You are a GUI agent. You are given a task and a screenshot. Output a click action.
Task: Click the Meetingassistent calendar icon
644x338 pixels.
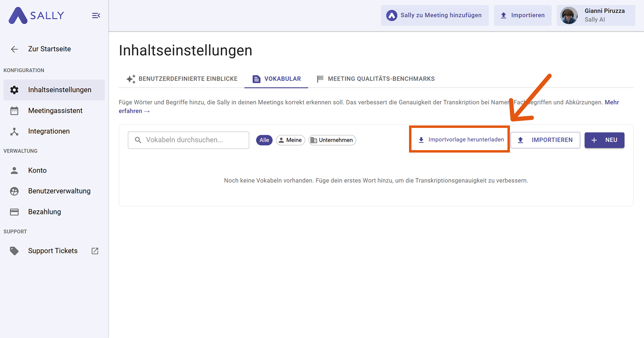(14, 111)
